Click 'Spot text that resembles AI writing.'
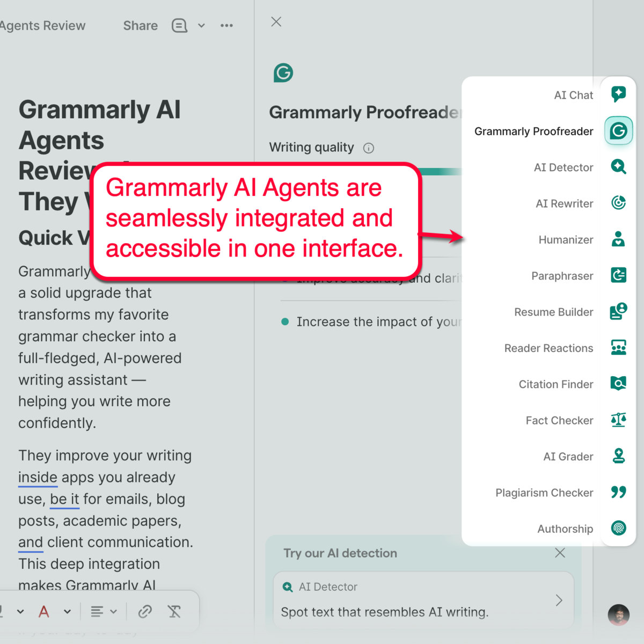 click(384, 612)
